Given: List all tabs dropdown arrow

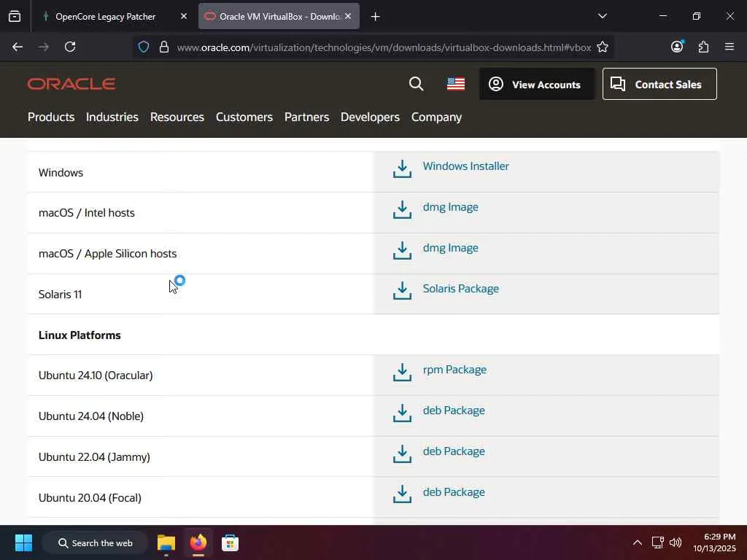Looking at the screenshot, I should coord(602,16).
